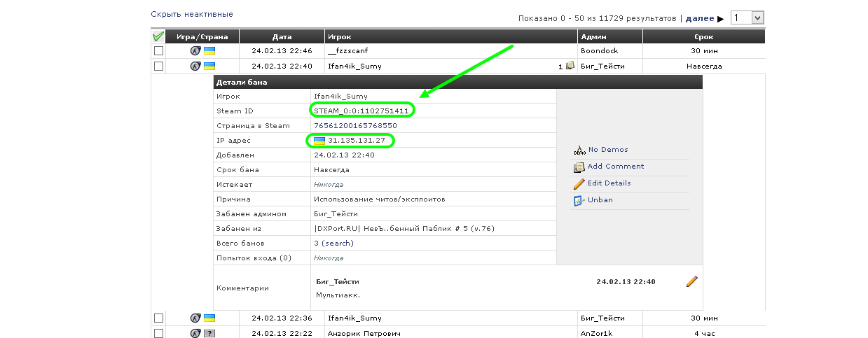
Task: Click the Unban link
Action: [600, 200]
